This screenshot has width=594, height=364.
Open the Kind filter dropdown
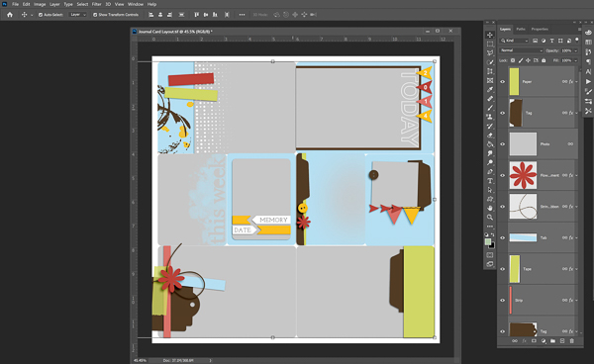point(515,41)
